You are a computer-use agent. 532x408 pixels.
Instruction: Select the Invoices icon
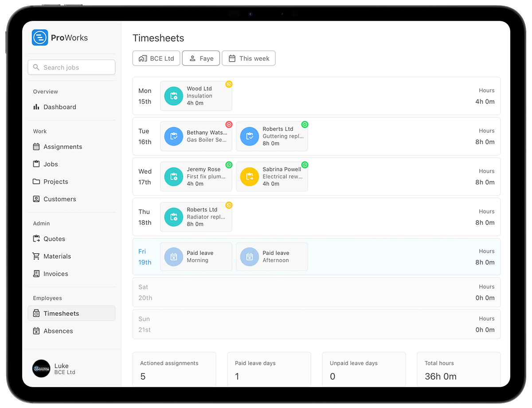pos(36,274)
